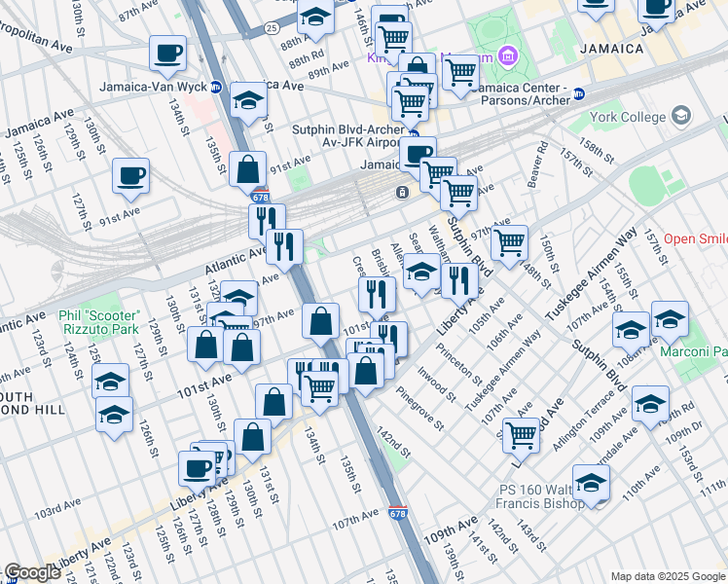Click the Google logo link
The width and height of the screenshot is (728, 584).
(32, 572)
